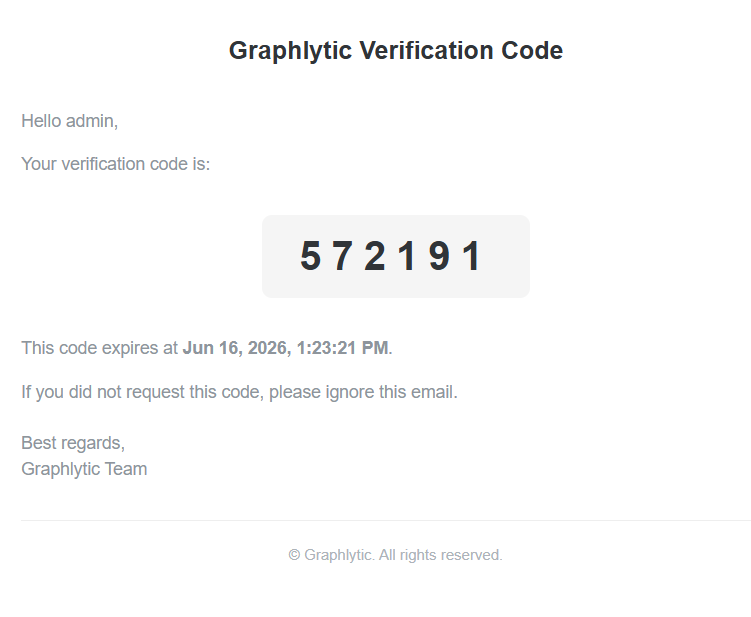751x617 pixels.
Task: Click the 'This code expires at' text
Action: [100, 348]
